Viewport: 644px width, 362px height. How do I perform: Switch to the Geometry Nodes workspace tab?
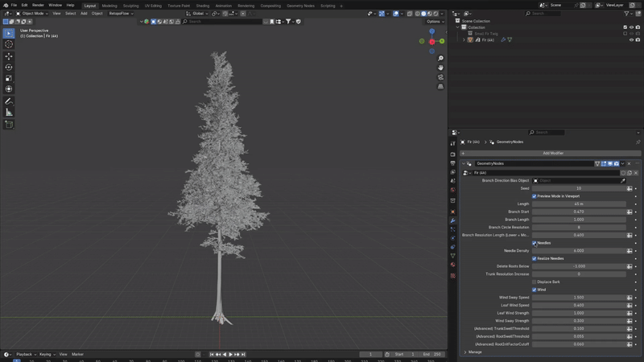point(300,6)
